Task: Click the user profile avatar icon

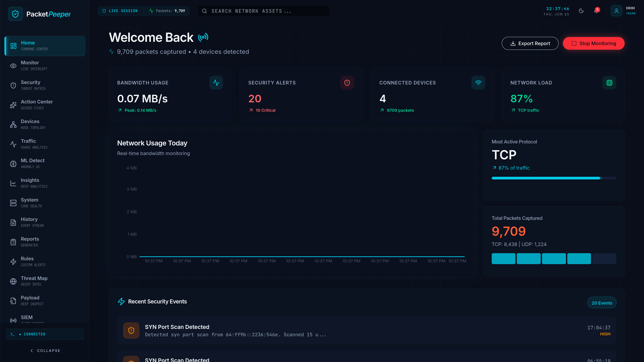Action: click(616, 11)
